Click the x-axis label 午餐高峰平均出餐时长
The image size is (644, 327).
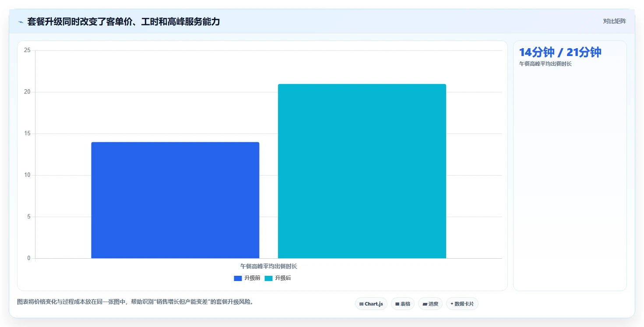[269, 266]
